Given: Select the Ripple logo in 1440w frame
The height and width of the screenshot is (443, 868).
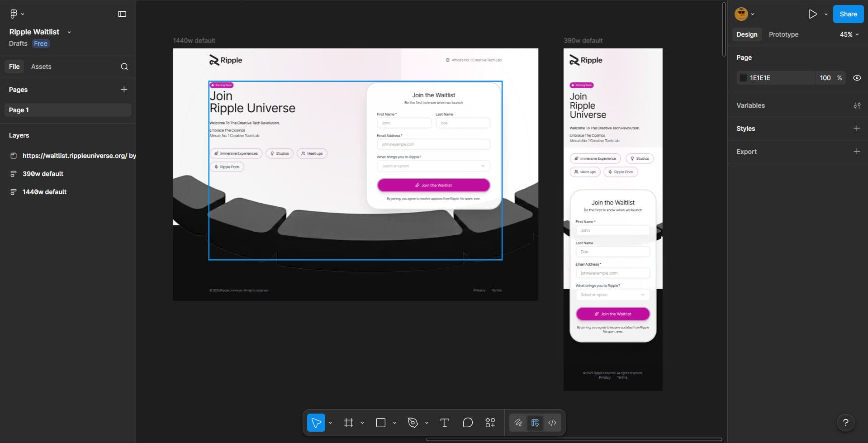Looking at the screenshot, I should click(226, 60).
